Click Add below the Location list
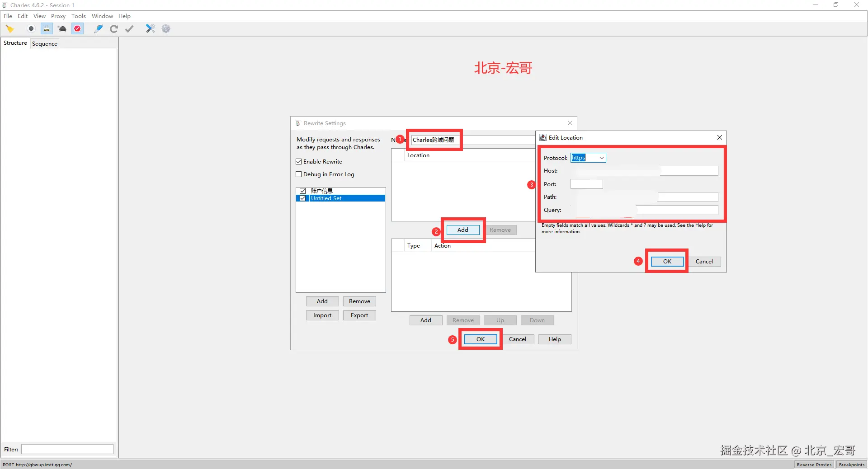This screenshot has width=868, height=469. (463, 230)
